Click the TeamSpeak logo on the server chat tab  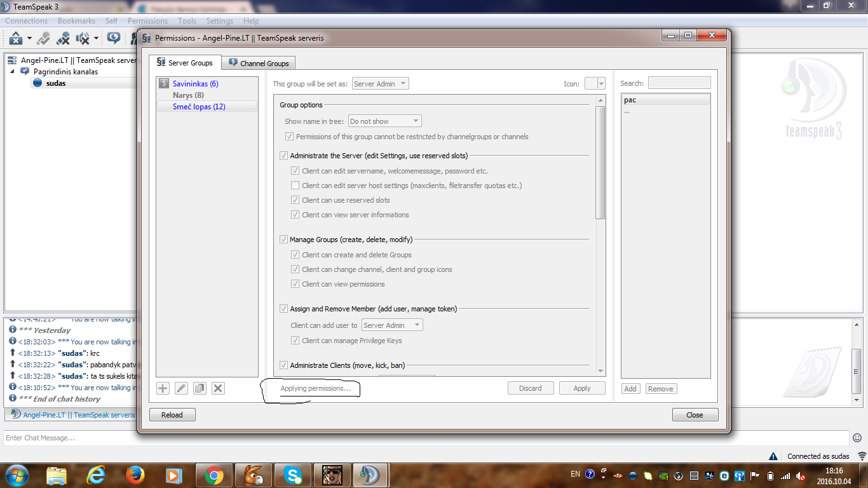(15, 415)
